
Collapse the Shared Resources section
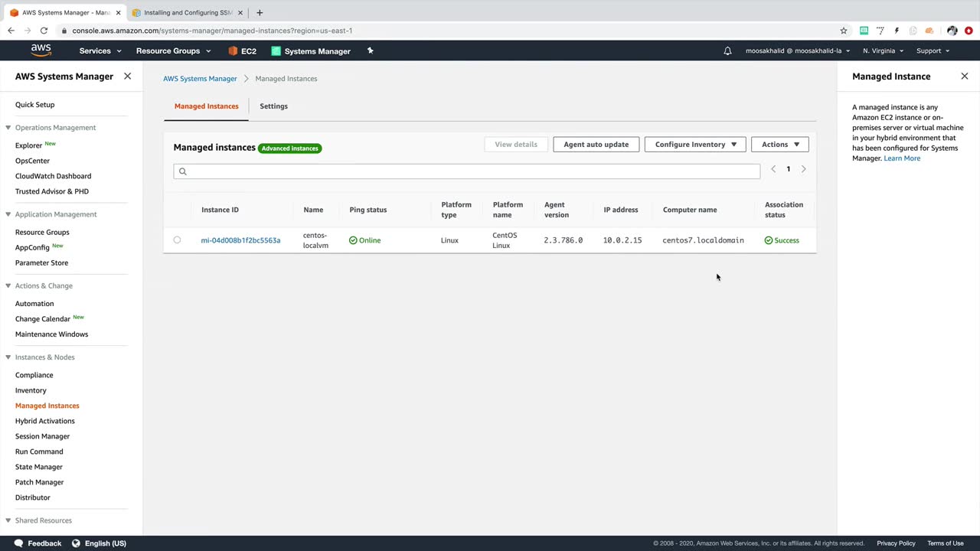8,520
